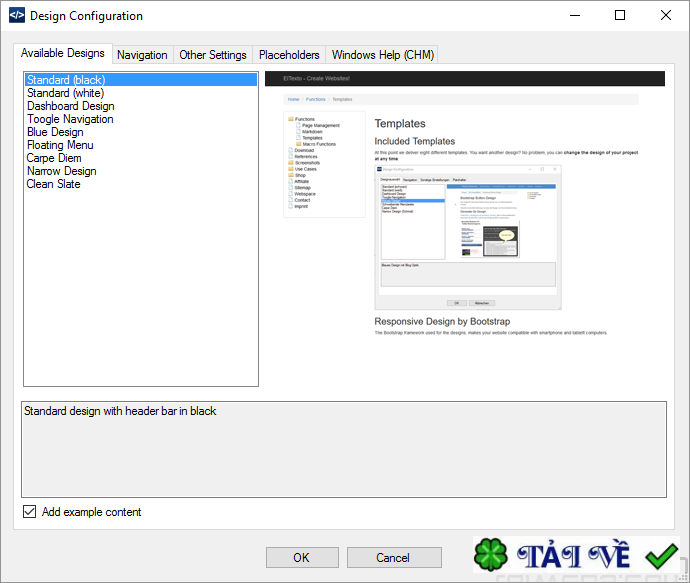Click the green checkmark icon
Viewport: 690px width, 583px height.
[x=661, y=556]
